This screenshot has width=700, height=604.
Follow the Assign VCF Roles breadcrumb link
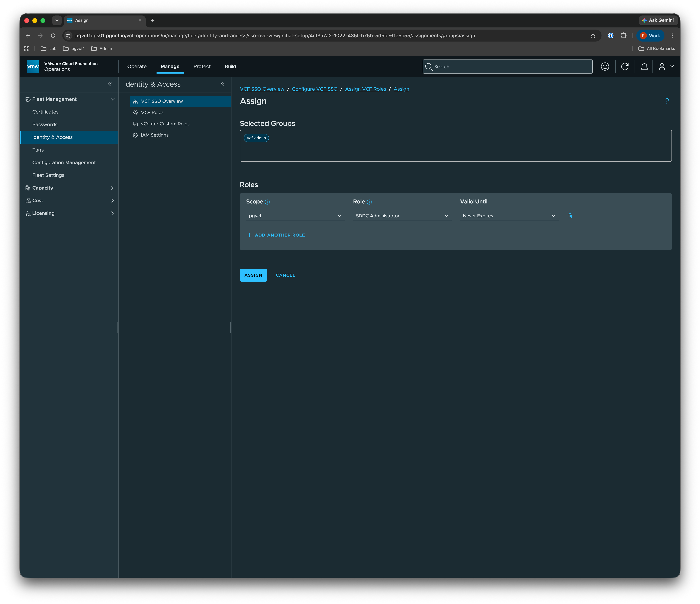click(x=365, y=89)
